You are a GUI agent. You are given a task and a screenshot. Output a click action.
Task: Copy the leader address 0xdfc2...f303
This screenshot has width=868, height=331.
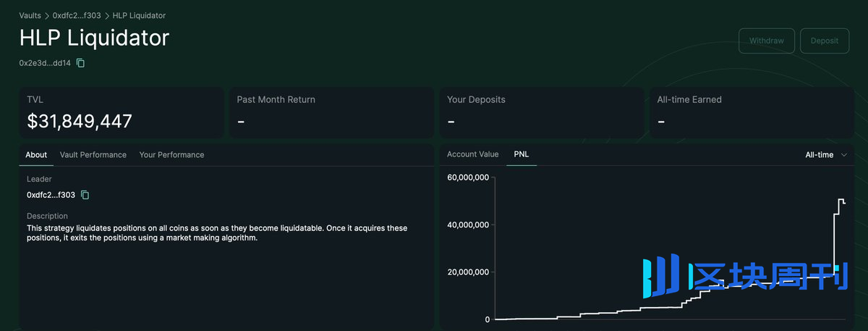click(x=85, y=195)
